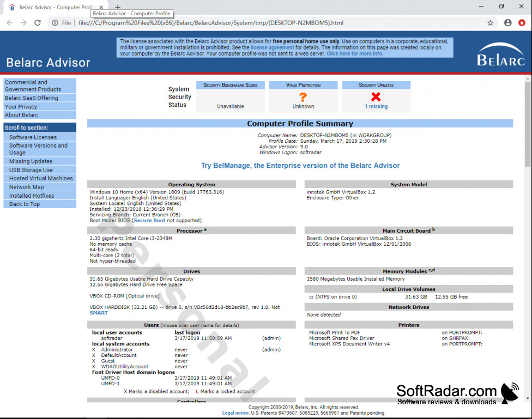This screenshot has width=532, height=419.
Task: Click the 'Click here for more info' link
Action: pyautogui.click(x=354, y=53)
